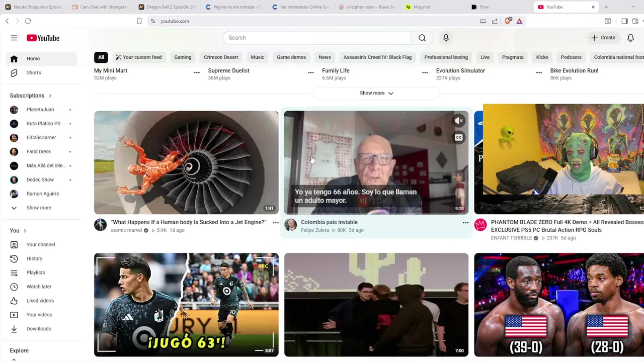Unmute the Colombia país inviable preview
This screenshot has height=362, width=644.
pyautogui.click(x=459, y=121)
